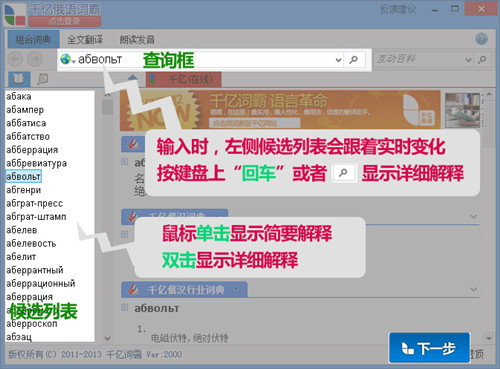Switch to 组合词典 tab
This screenshot has width=500, height=369.
click(x=33, y=40)
